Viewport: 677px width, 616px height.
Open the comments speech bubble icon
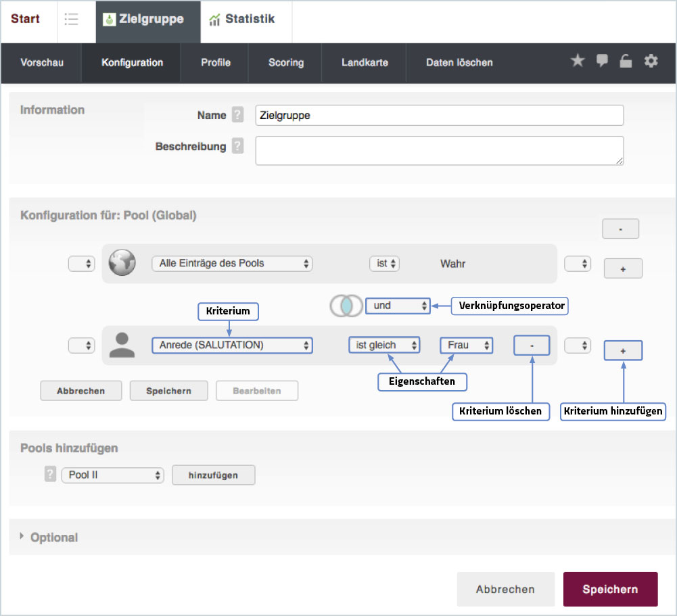click(x=601, y=62)
